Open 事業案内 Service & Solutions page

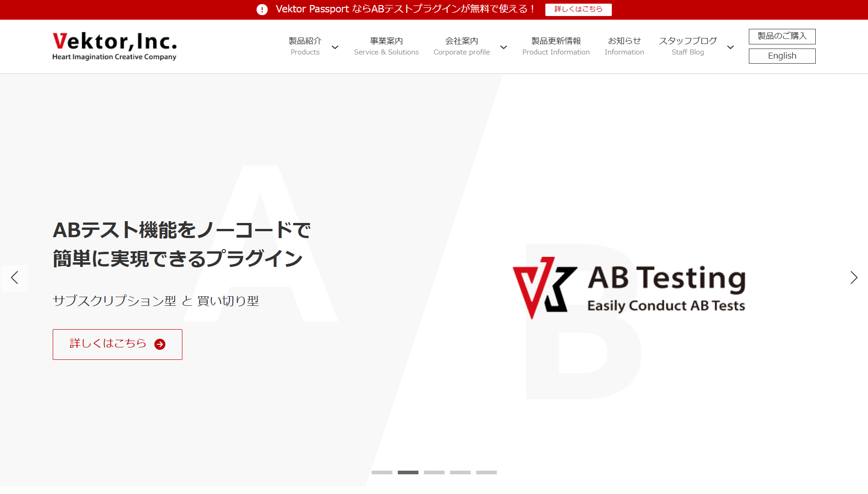click(386, 46)
